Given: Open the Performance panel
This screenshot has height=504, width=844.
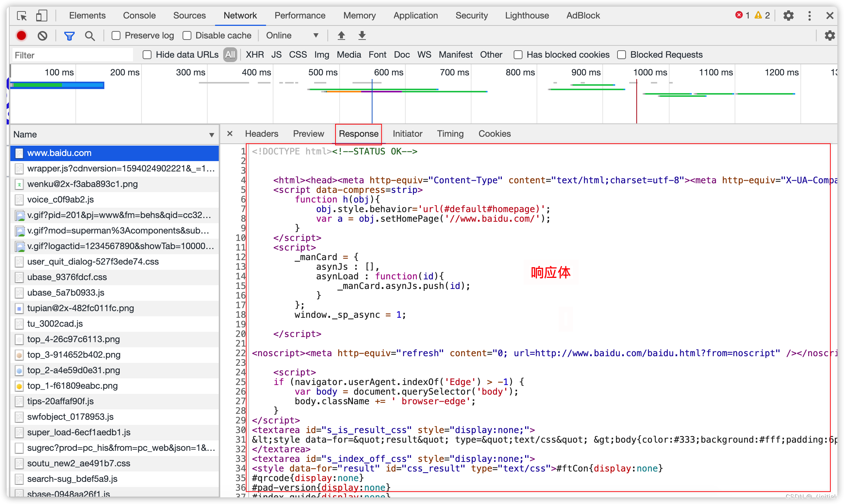Looking at the screenshot, I should (x=300, y=16).
